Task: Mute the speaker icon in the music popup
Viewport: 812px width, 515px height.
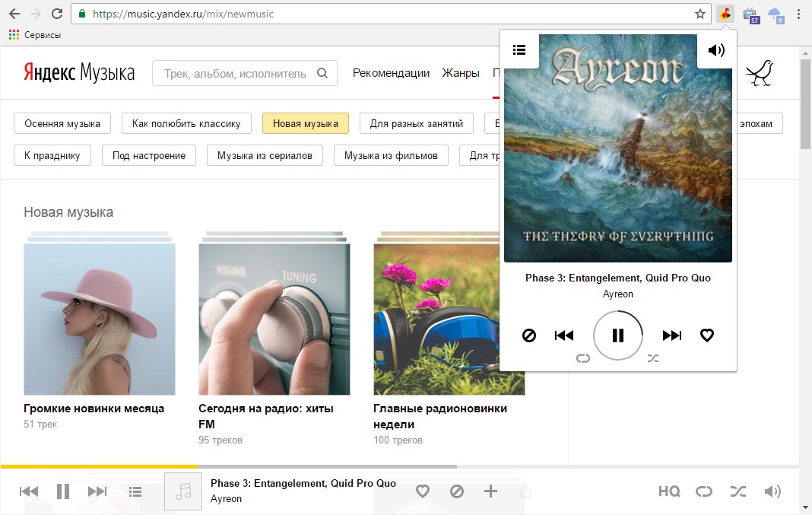Action: (x=715, y=49)
